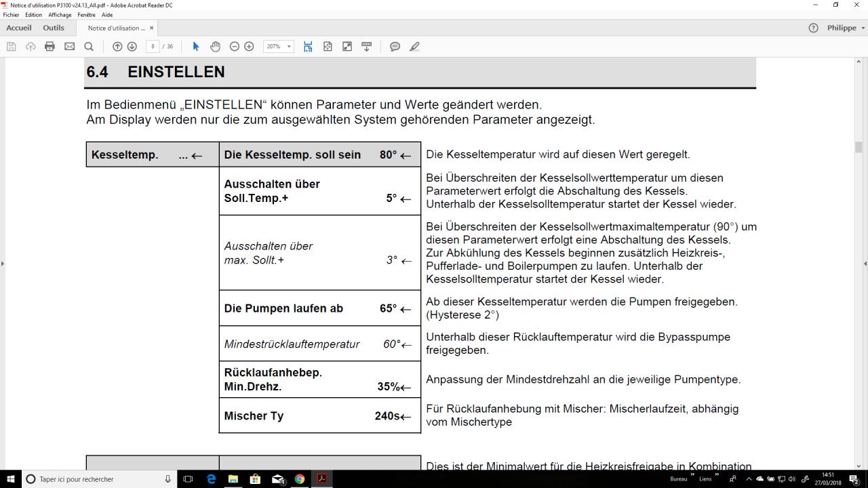Open the Action Center notifications icon
The width and height of the screenshot is (868, 488).
[x=854, y=479]
